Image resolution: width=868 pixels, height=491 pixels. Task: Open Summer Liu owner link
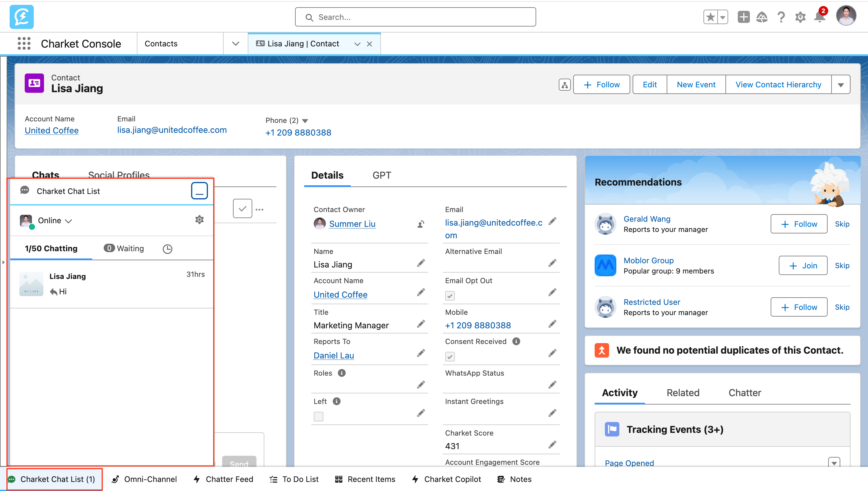tap(352, 224)
